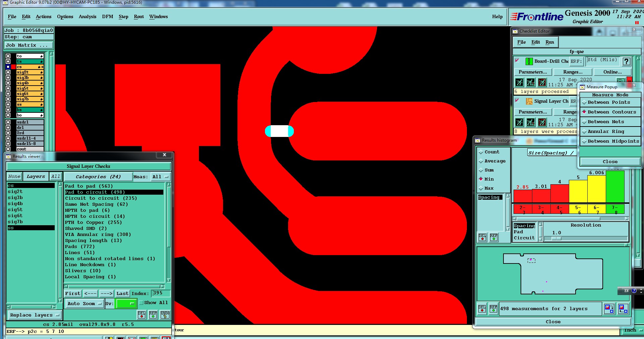Click UNDO icon in Results viewer
This screenshot has width=644, height=339.
(165, 314)
